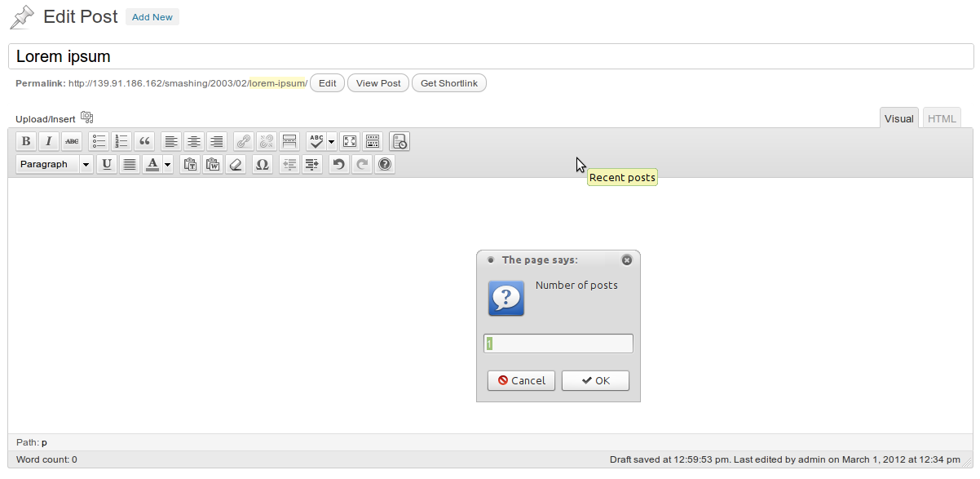Click the Lorem ipsum title field
Viewport: 980px width, 479px height.
click(491, 56)
